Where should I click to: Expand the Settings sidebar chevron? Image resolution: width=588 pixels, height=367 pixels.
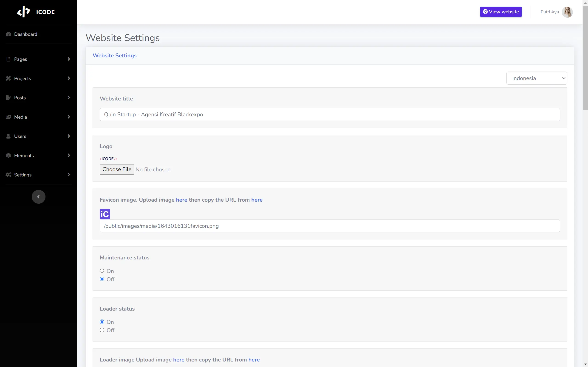pos(69,175)
